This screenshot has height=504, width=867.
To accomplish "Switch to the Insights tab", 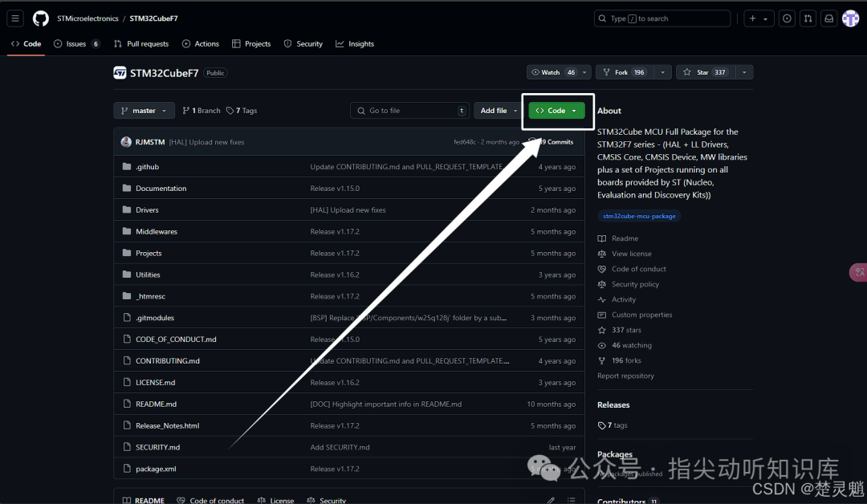I will click(x=355, y=43).
